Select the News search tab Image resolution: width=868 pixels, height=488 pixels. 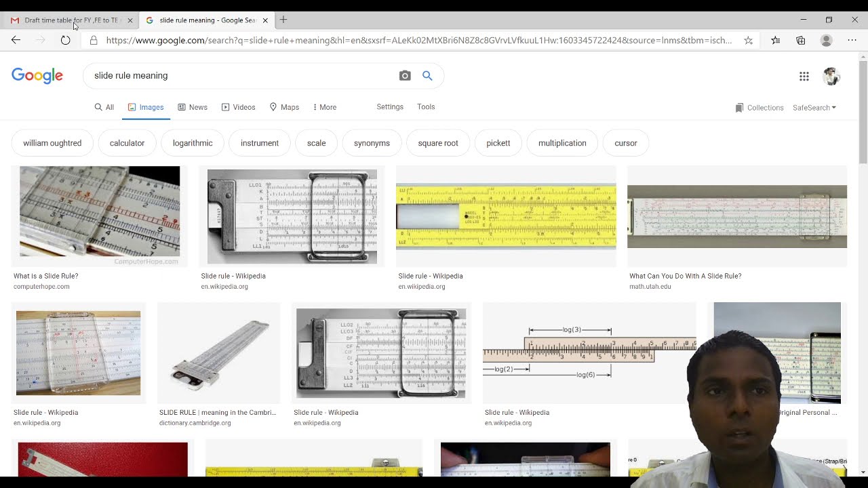coord(193,107)
